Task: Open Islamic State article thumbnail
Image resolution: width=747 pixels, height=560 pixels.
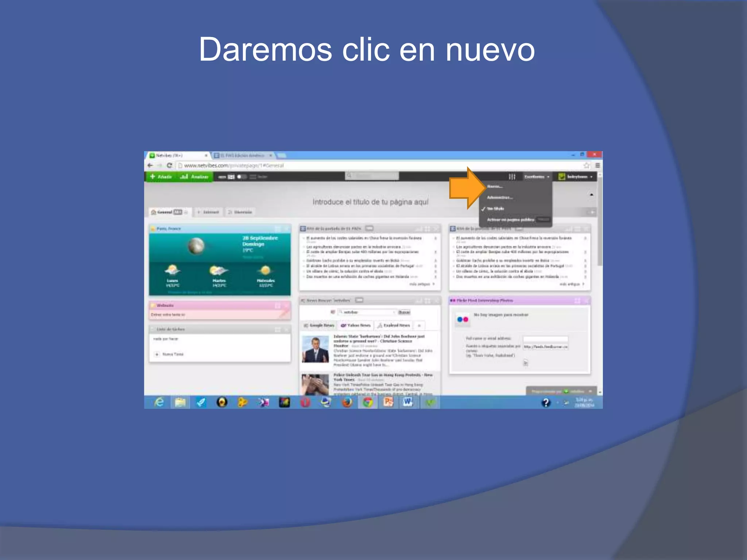Action: tap(316, 350)
